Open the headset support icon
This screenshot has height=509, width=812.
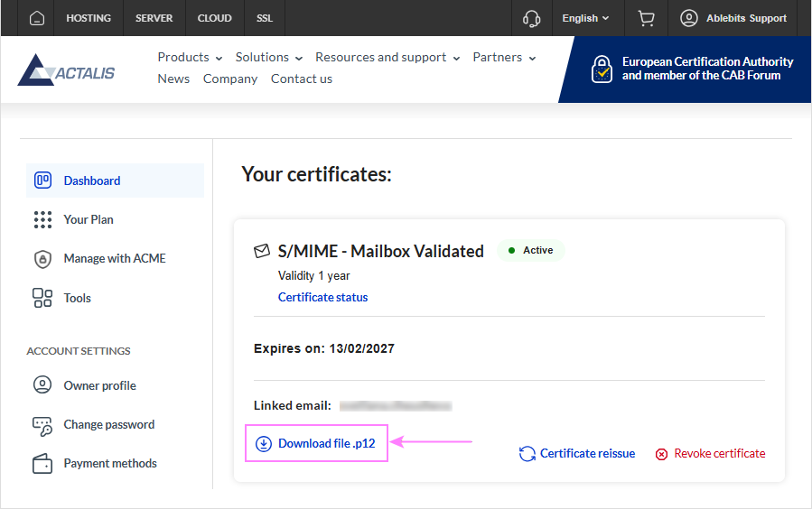click(532, 18)
